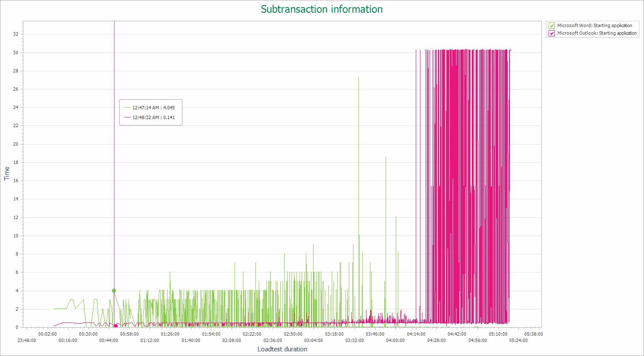Click the 16 value on the y-axis
Viewport: 644px width, 356px height.
click(x=16, y=181)
